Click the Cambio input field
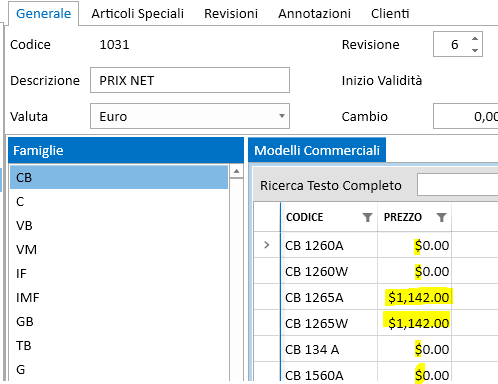Screen dimensions: 498x384 pos(466,116)
